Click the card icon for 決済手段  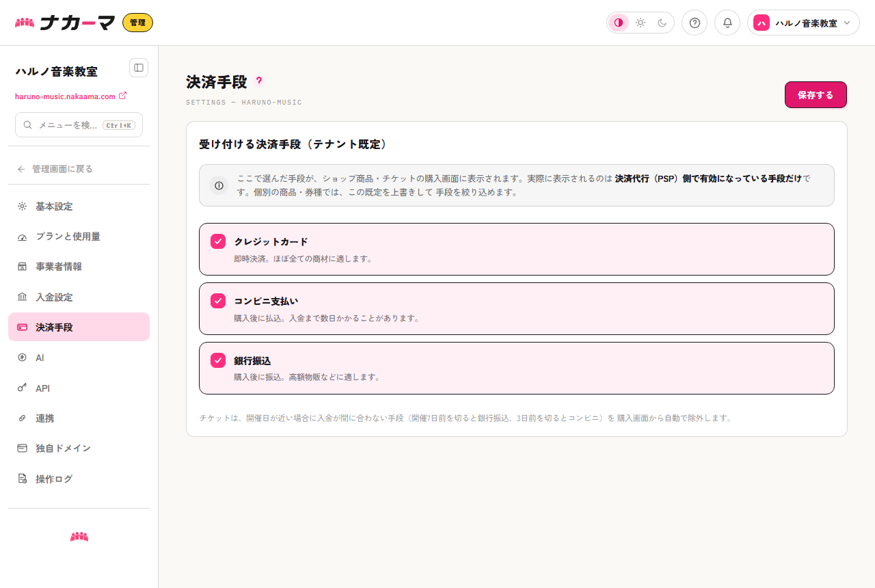[x=22, y=328]
